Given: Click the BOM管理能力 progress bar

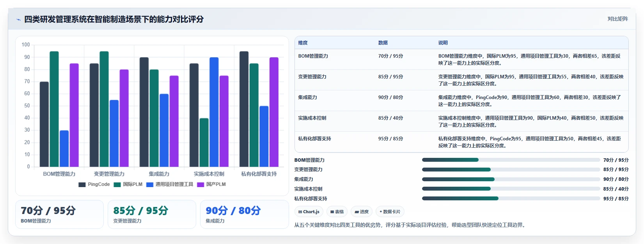Looking at the screenshot, I should 511,160.
